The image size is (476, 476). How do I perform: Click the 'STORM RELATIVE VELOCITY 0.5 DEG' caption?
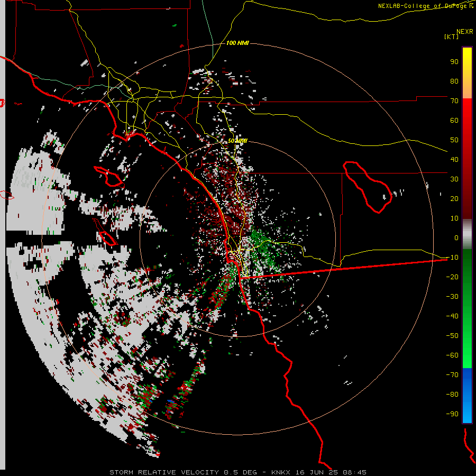coord(183,472)
